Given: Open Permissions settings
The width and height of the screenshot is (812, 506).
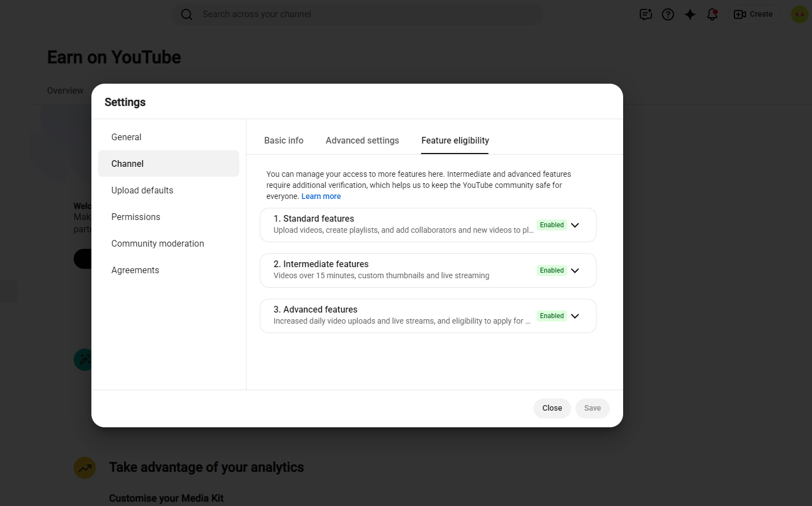Looking at the screenshot, I should pos(168,217).
